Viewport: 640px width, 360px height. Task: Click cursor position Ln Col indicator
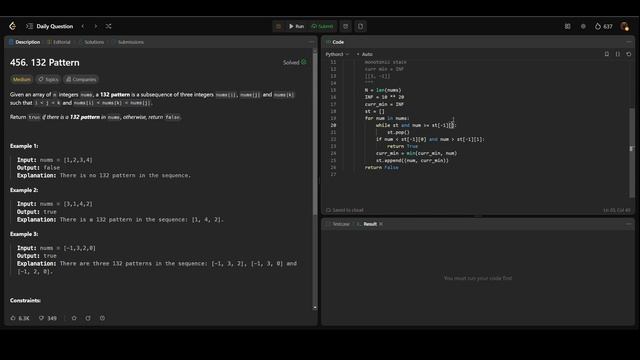pyautogui.click(x=617, y=210)
